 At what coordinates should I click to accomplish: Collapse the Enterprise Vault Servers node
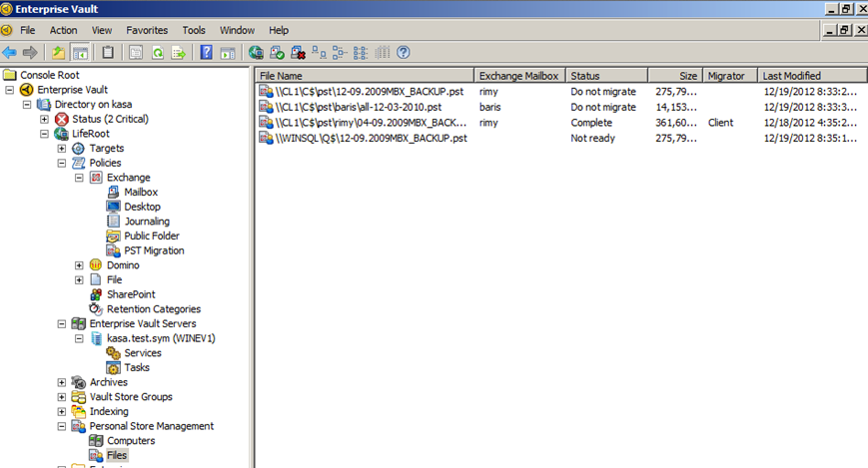[x=62, y=323]
